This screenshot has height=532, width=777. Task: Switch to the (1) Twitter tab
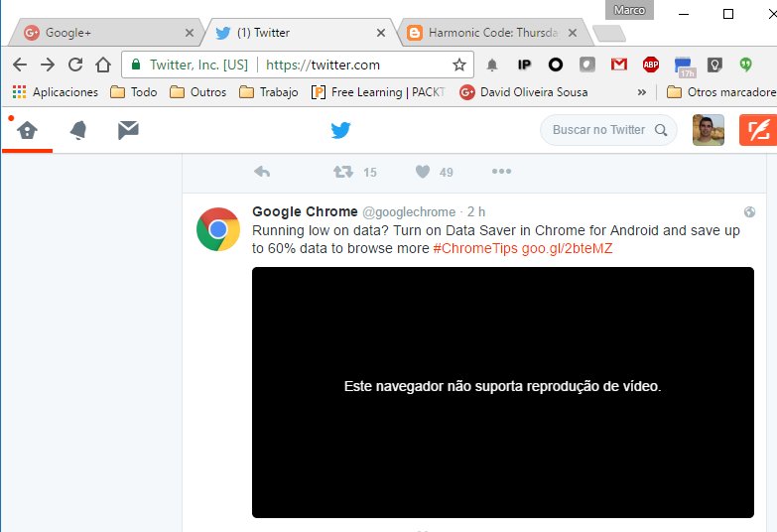tap(299, 33)
